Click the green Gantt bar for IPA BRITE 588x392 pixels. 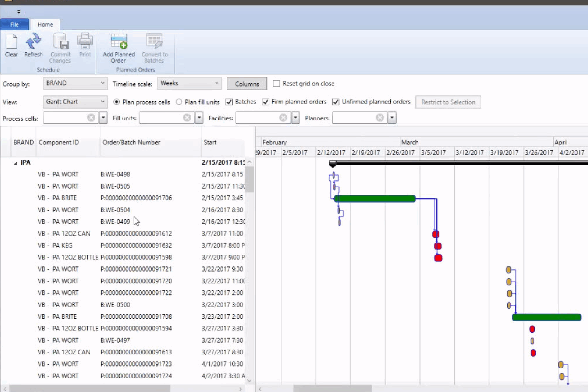pyautogui.click(x=375, y=198)
